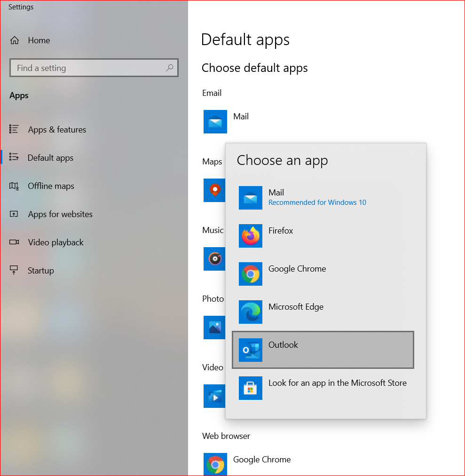This screenshot has width=465, height=476.
Task: Click the Maps default app icon
Action: 214,190
